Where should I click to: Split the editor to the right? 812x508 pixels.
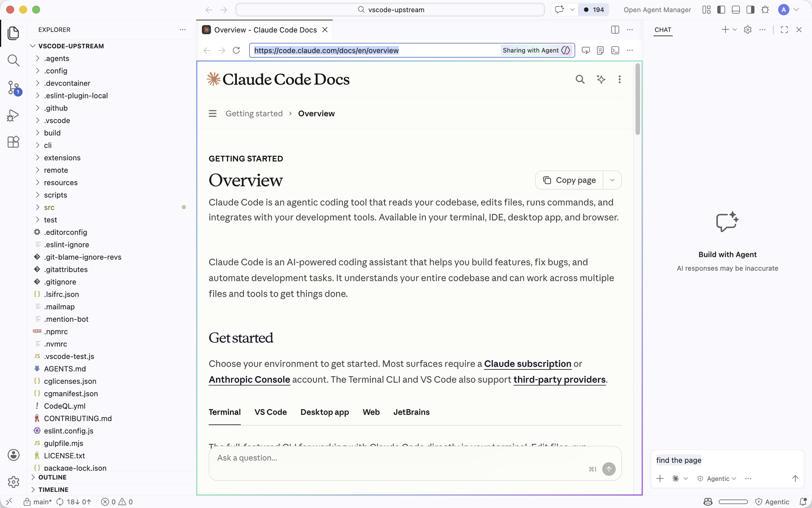point(615,30)
